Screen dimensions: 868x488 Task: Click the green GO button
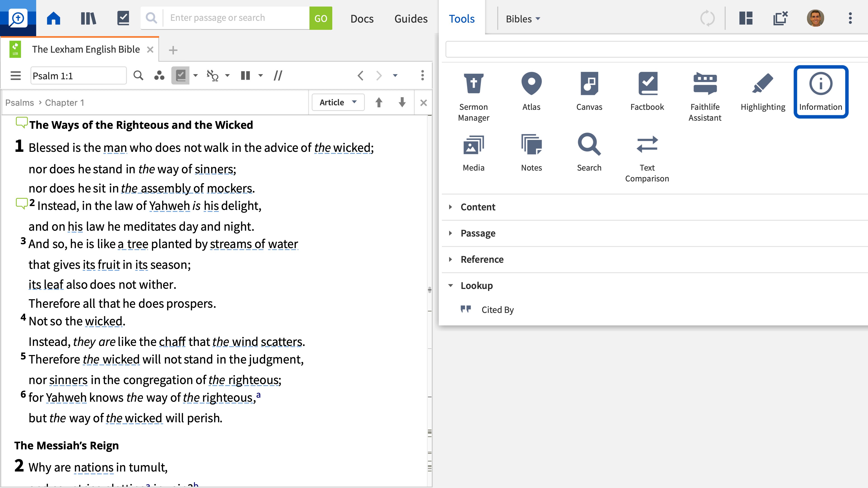321,18
